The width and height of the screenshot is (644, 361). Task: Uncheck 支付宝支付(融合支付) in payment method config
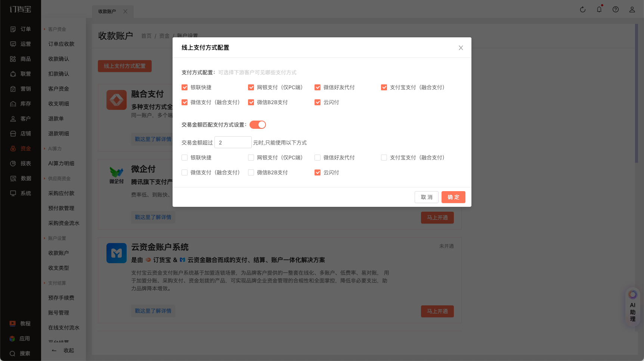tap(384, 87)
